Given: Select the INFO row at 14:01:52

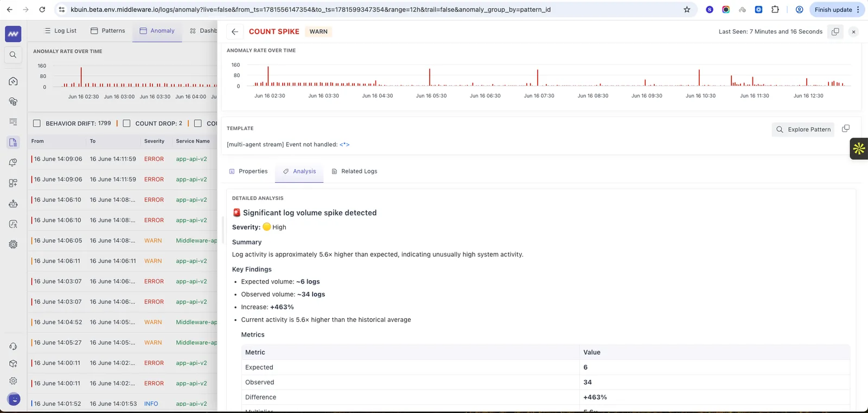Looking at the screenshot, I should (124, 404).
